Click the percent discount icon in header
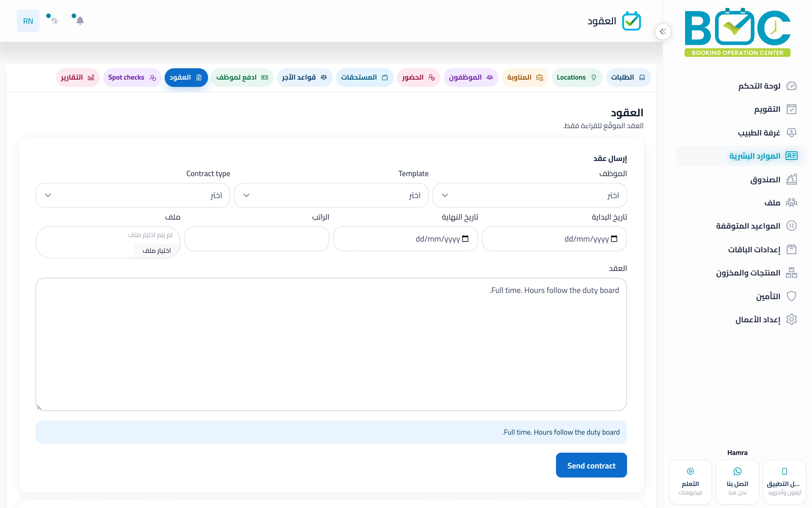Viewport: 812px width, 508px height. coord(55,21)
